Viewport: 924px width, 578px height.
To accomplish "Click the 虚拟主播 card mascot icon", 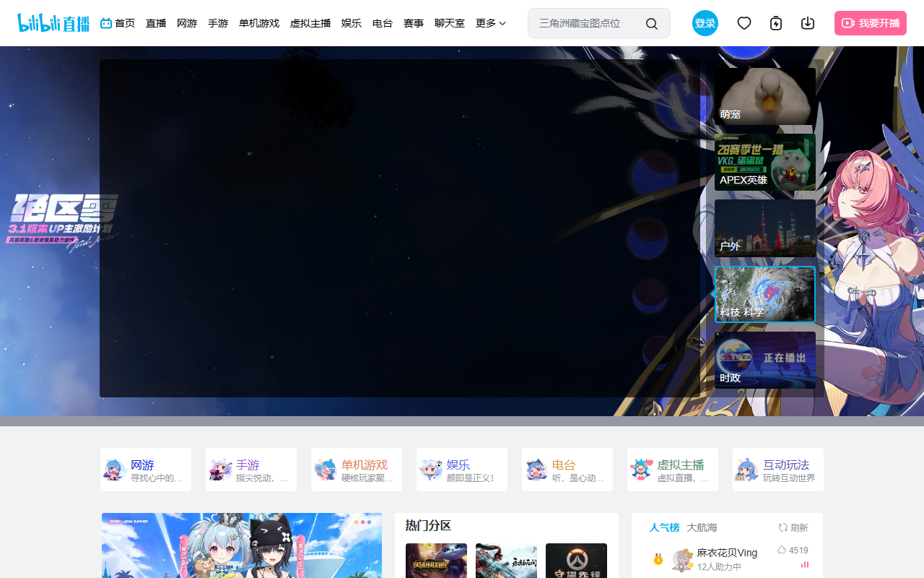I will tap(642, 470).
